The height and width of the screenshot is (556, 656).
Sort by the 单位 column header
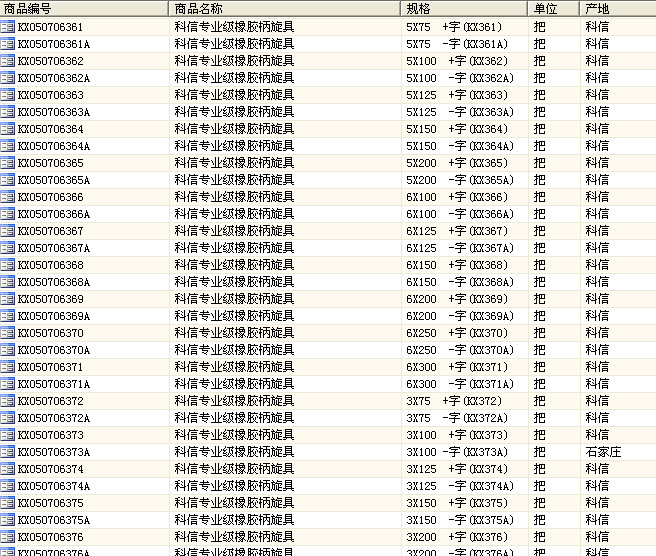pyautogui.click(x=554, y=9)
